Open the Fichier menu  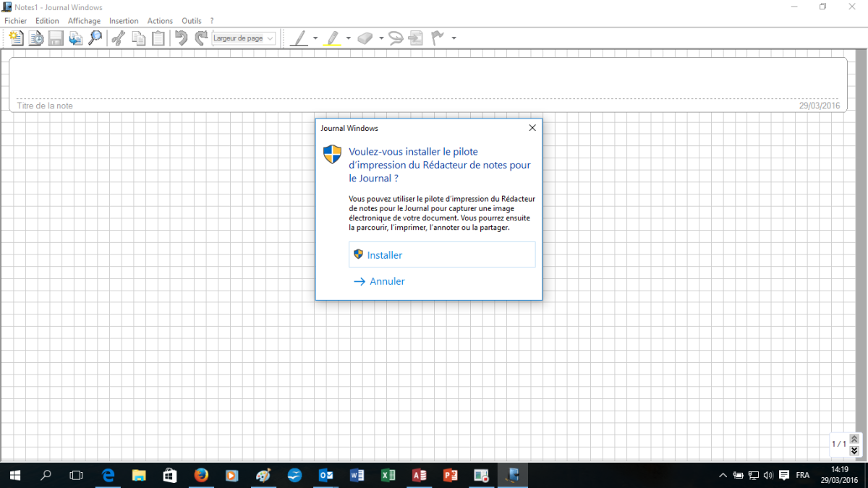click(15, 21)
